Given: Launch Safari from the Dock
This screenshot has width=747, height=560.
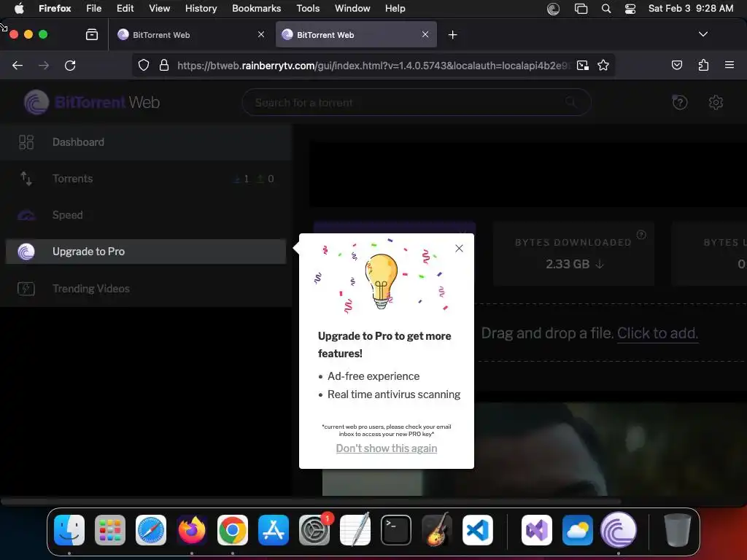Looking at the screenshot, I should (151, 530).
